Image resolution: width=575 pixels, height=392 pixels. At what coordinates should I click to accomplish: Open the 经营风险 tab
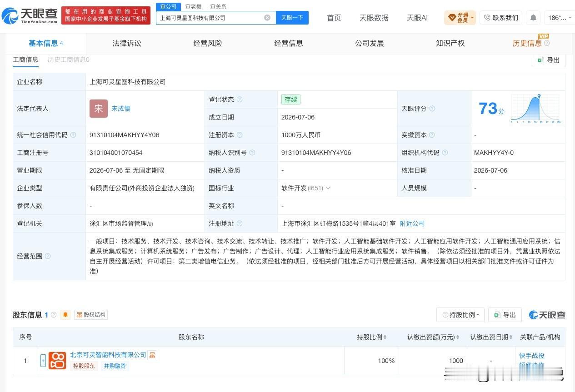coord(208,43)
